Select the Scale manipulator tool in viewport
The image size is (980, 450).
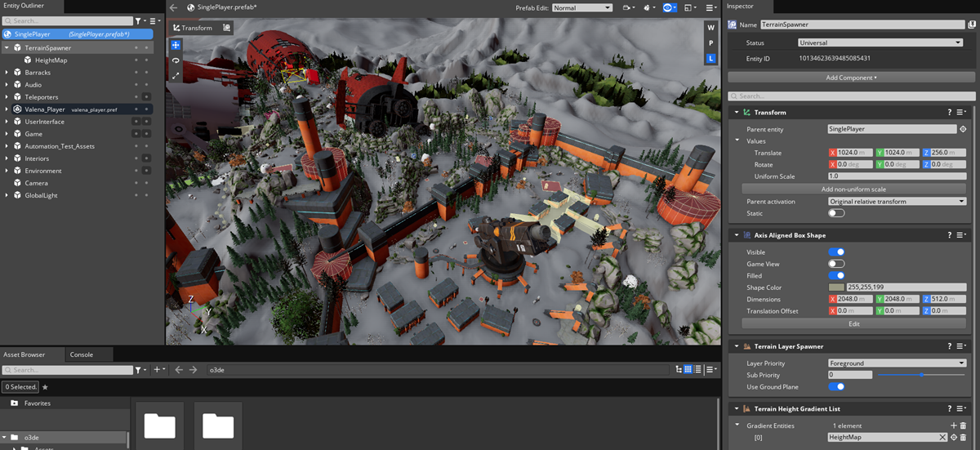[x=176, y=76]
